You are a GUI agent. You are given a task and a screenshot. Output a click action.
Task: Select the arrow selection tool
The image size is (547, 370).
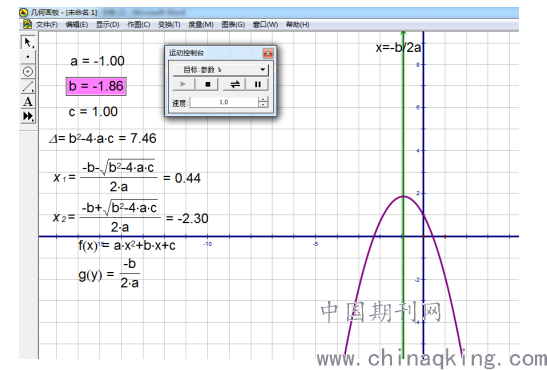tap(28, 42)
